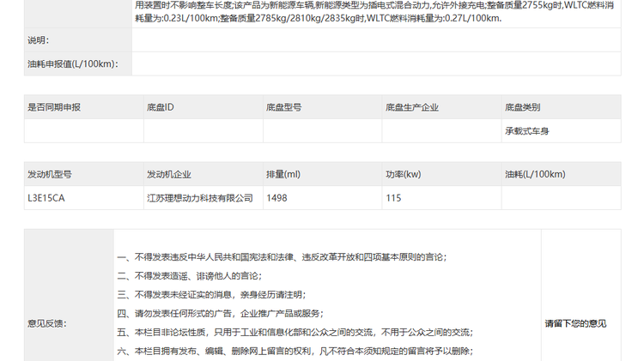This screenshot has height=361, width=644.
Task: Click the 承载式车身 chassis category cell
Action: pyautogui.click(x=527, y=131)
